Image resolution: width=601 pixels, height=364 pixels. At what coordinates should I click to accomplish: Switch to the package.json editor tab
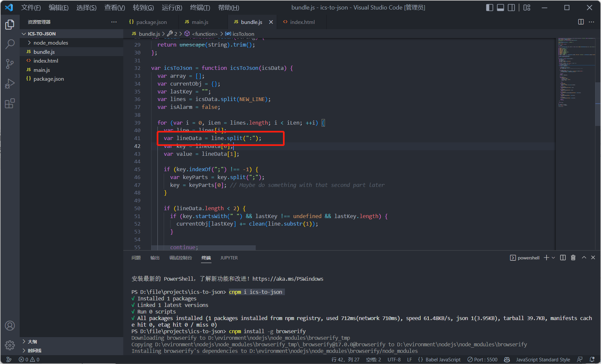151,22
